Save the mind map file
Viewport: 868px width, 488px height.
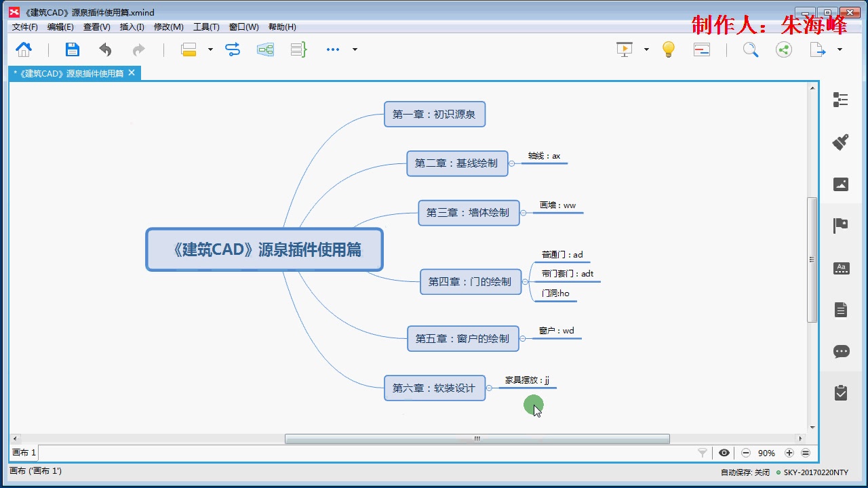point(73,49)
